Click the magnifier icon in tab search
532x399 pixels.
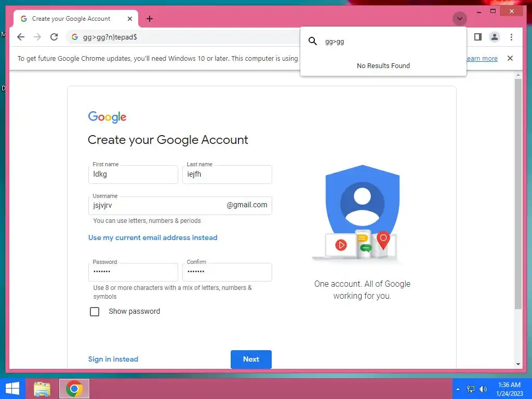[x=312, y=42]
